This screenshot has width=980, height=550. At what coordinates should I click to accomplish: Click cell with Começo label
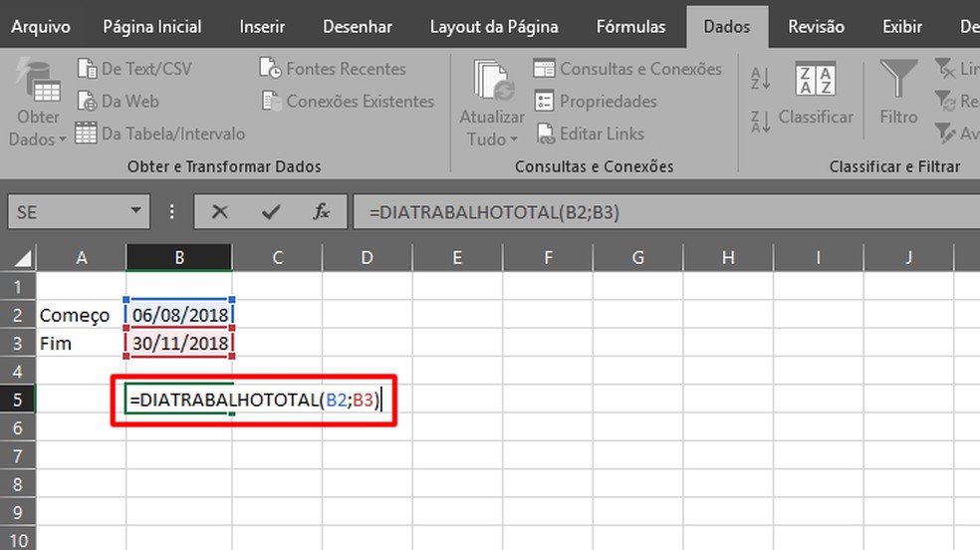tap(82, 315)
